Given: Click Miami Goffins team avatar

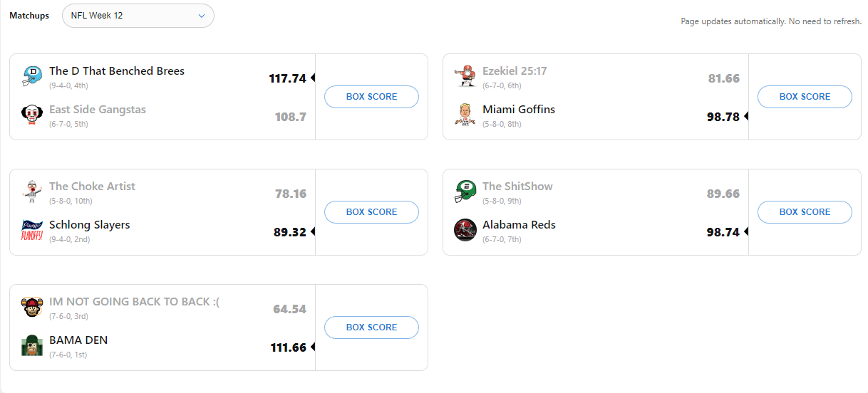Looking at the screenshot, I should pyautogui.click(x=465, y=114).
